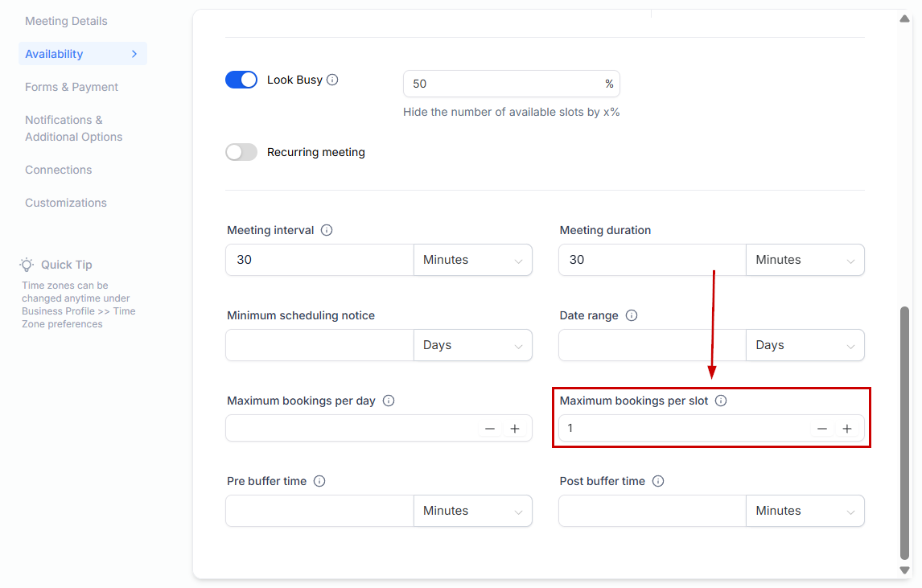Viewport: 922px width, 588px height.
Task: Increase Maximum bookings per slot with plus
Action: coord(847,429)
